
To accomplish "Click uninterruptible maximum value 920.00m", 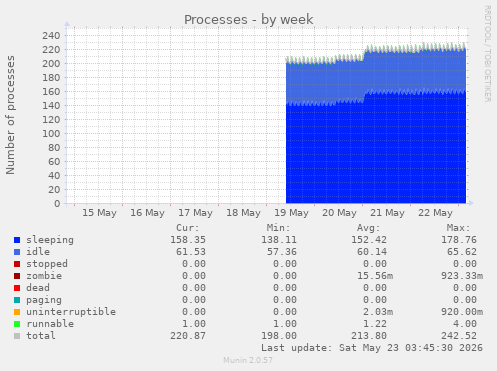I will (462, 312).
